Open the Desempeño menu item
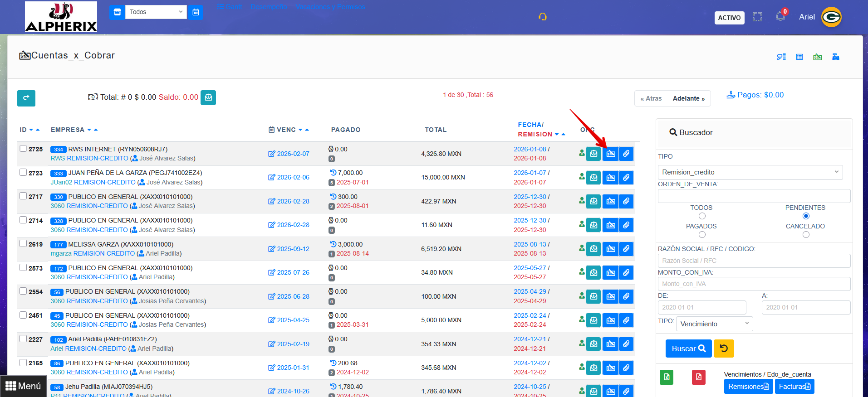 pyautogui.click(x=268, y=7)
